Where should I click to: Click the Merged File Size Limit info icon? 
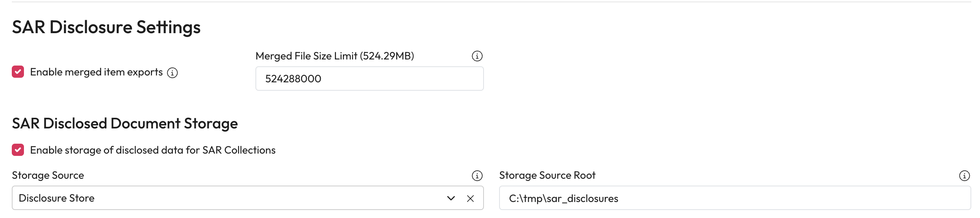[x=477, y=56]
